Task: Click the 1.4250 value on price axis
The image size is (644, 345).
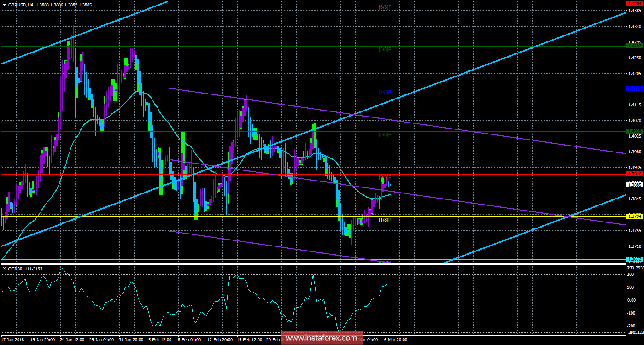Action: [634, 58]
